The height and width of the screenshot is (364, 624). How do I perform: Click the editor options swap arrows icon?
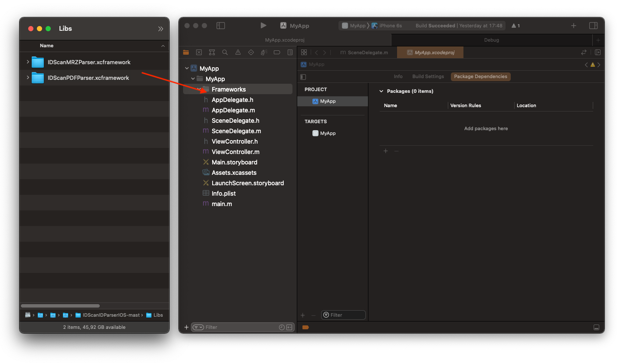pos(584,52)
